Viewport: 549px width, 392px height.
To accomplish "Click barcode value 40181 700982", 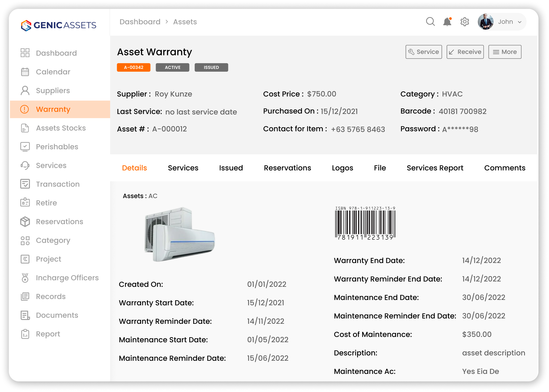I will 462,111.
